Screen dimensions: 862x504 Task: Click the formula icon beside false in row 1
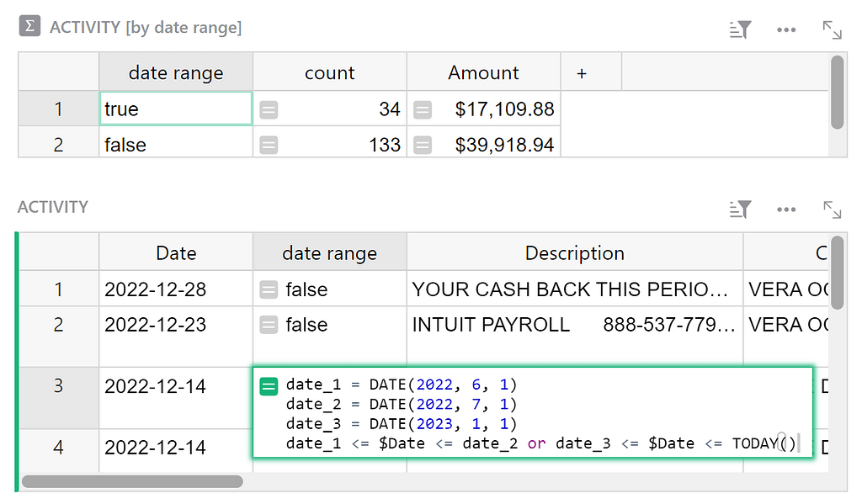point(268,289)
